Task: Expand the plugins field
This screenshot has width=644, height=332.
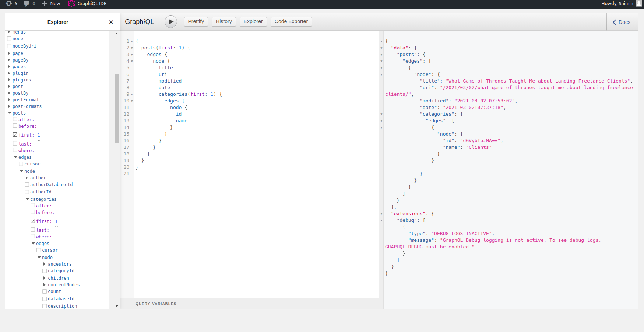Action: pos(9,80)
